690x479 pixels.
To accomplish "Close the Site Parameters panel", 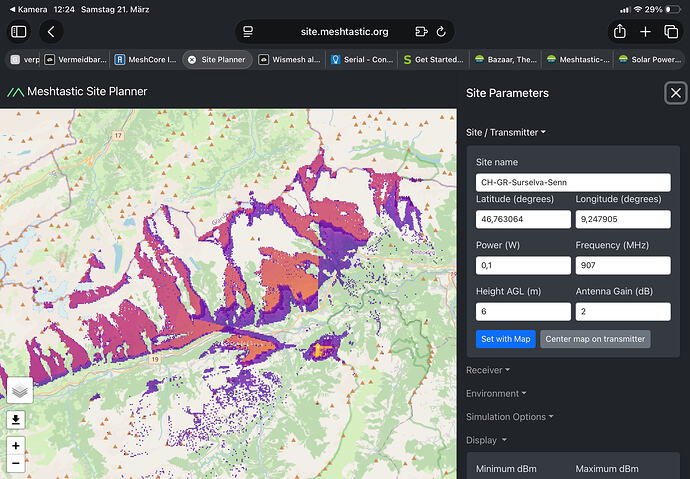I will (676, 93).
